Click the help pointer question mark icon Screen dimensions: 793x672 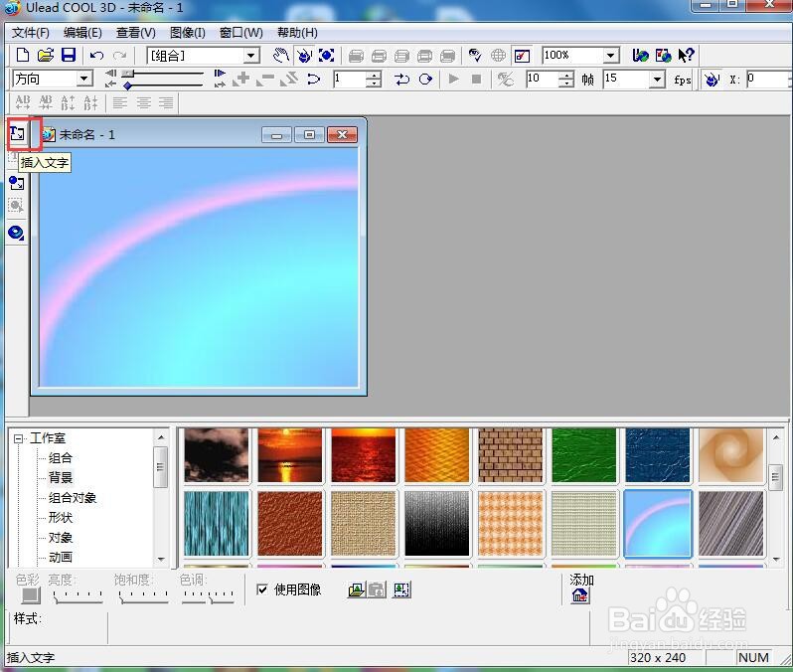click(686, 55)
